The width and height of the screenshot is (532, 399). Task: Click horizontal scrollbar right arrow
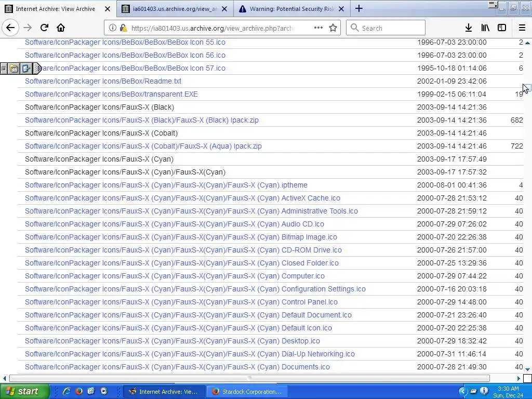[x=518, y=378]
